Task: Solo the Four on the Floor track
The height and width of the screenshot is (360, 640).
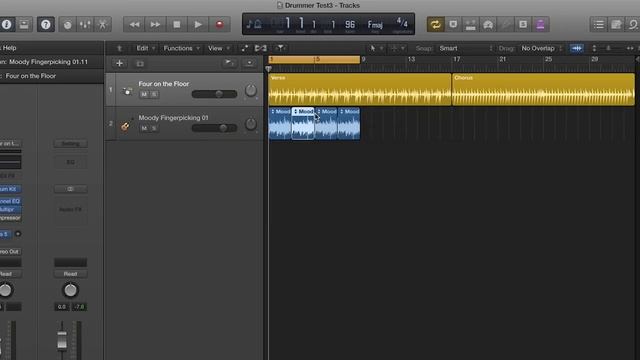Action: click(154, 94)
